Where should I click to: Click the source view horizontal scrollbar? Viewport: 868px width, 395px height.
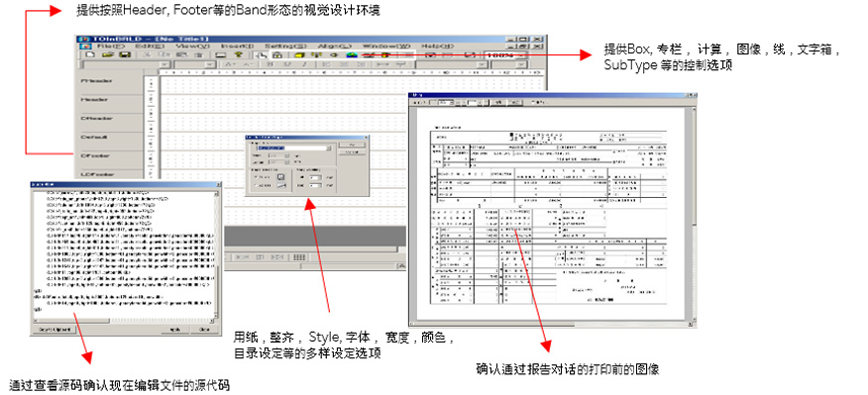[124, 321]
